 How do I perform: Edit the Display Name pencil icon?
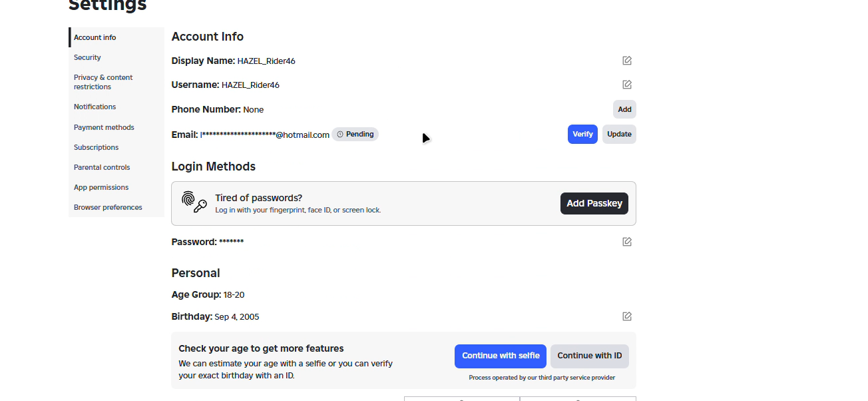point(627,61)
